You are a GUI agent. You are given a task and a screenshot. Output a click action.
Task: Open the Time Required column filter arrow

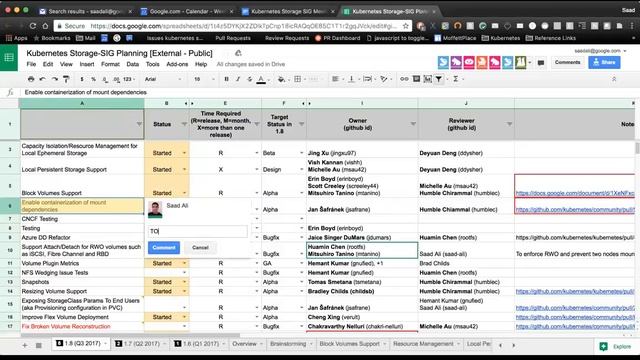coord(257,124)
